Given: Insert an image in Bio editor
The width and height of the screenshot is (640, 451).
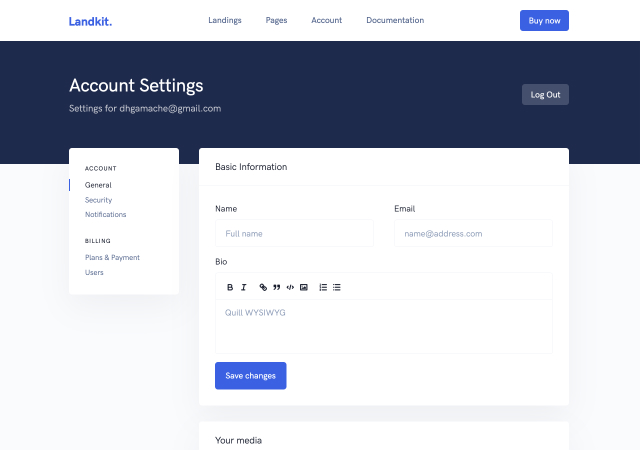Looking at the screenshot, I should coord(303,287).
